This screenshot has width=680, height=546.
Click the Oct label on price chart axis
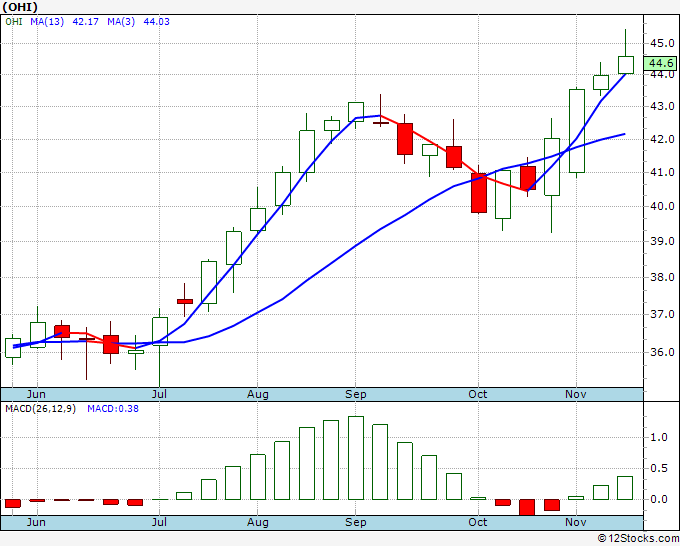(477, 394)
